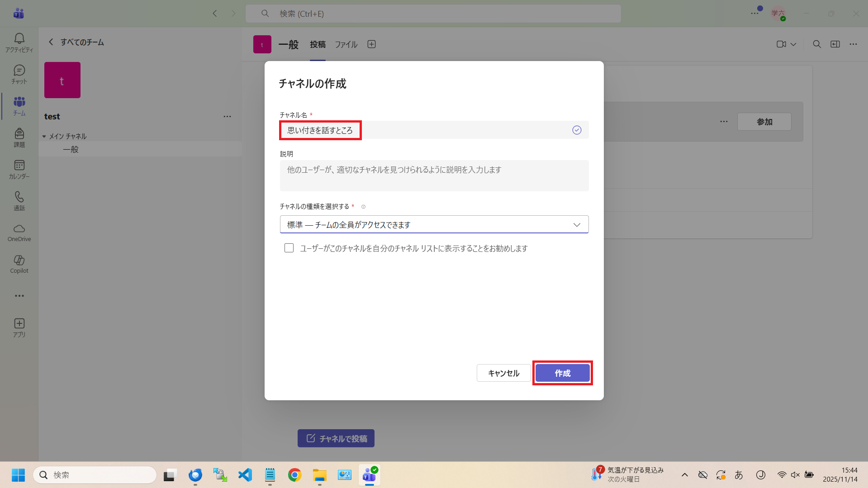Open OneDrive from the sidebar
The height and width of the screenshot is (488, 868).
coord(19,232)
